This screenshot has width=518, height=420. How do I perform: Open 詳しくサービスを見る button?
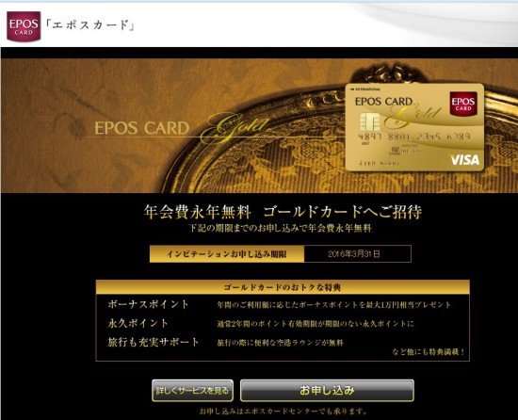192,391
